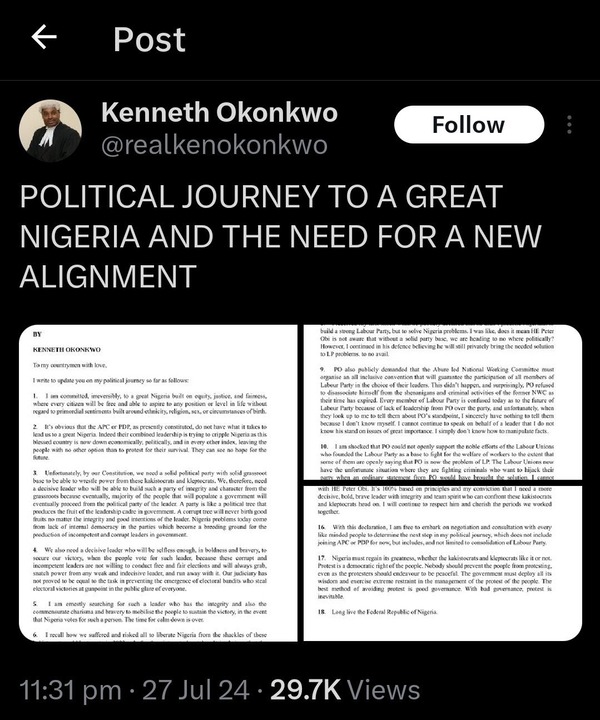Click the word ALIGNMENT in the post

click(108, 277)
